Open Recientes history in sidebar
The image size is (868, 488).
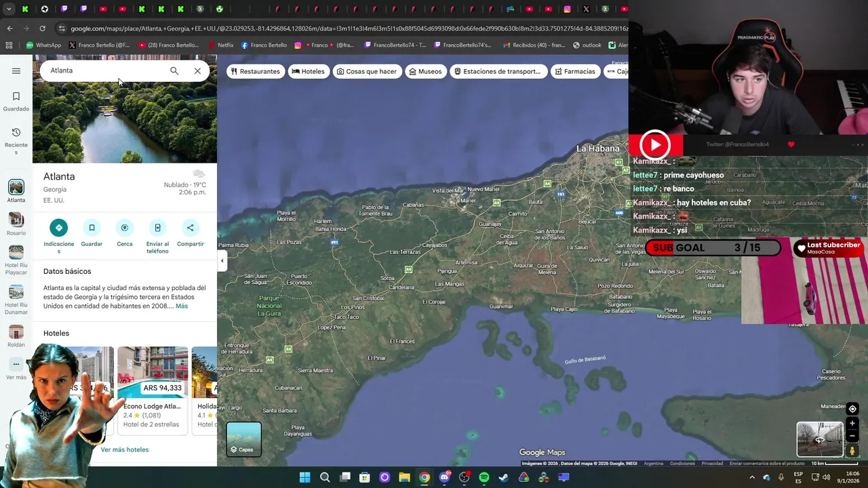click(x=16, y=141)
